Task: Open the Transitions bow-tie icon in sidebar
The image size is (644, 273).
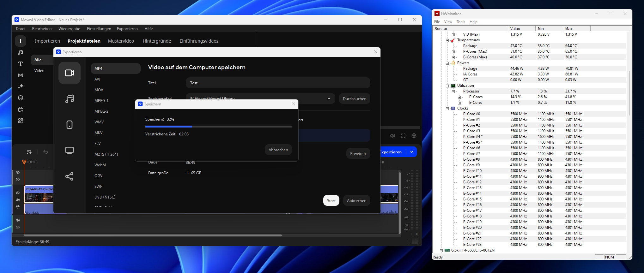Action: [21, 75]
